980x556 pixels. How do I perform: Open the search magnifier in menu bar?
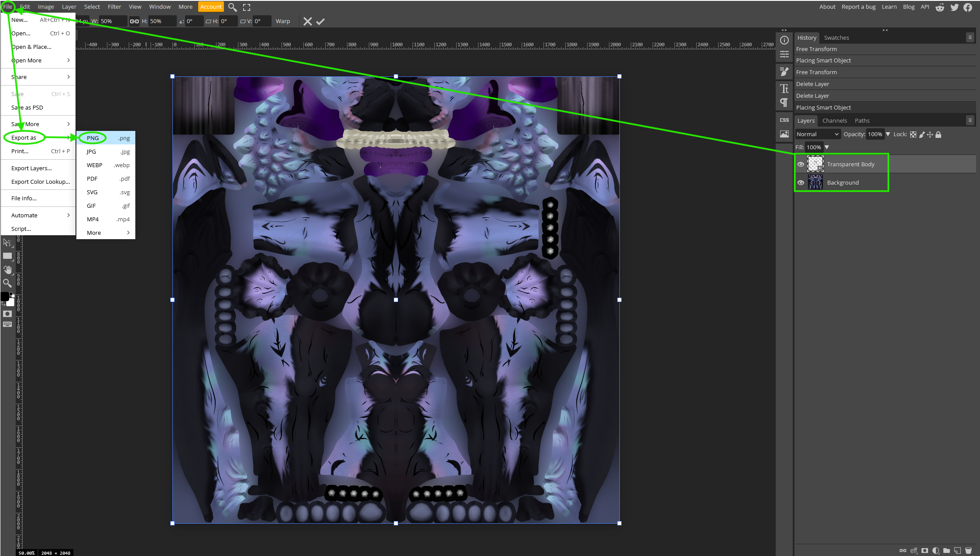point(233,7)
